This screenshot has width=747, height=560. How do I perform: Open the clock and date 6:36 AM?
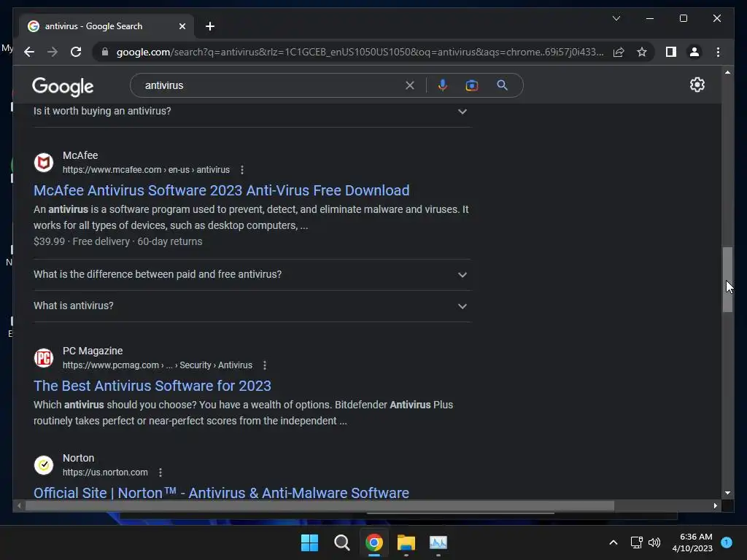click(692, 542)
